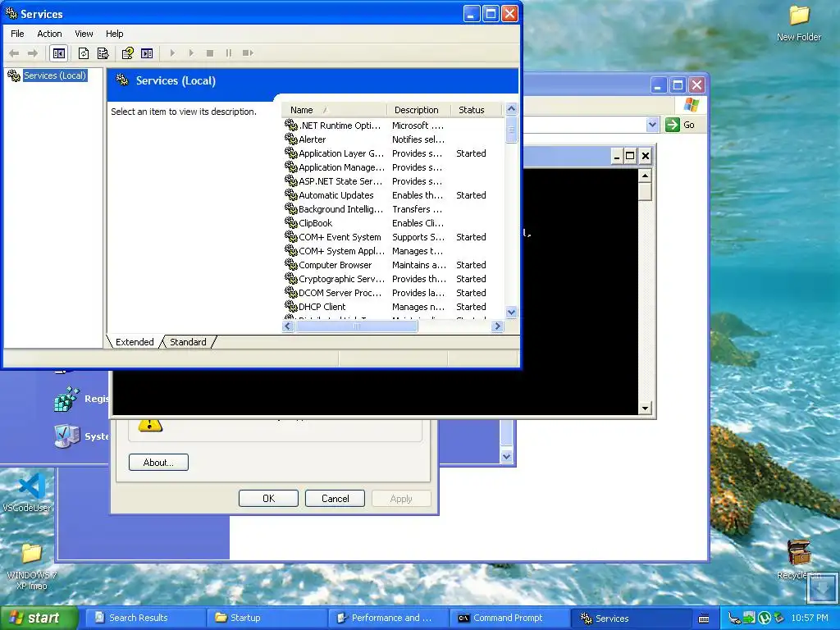Open the New Folder desktop icon
Viewport: 840px width, 630px height.
coord(799,22)
